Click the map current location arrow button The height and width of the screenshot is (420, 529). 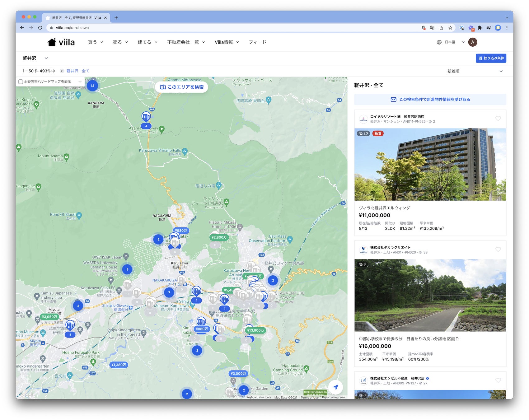(x=335, y=387)
